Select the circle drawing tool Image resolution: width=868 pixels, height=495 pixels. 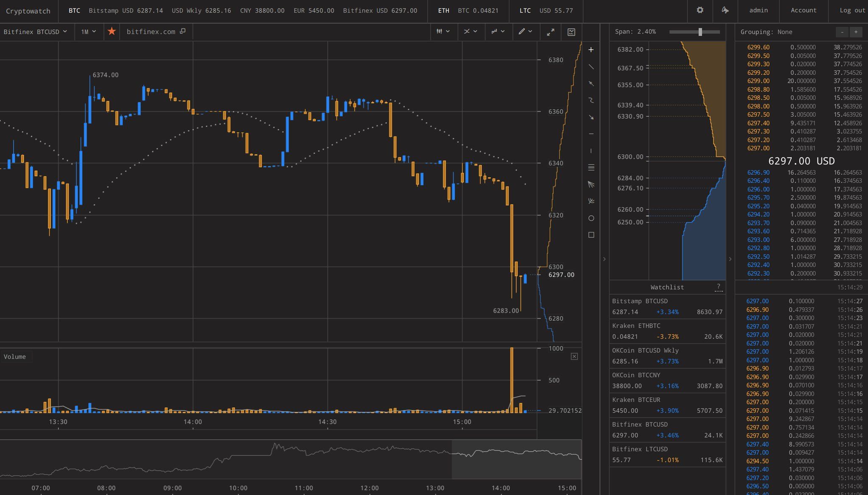point(591,218)
